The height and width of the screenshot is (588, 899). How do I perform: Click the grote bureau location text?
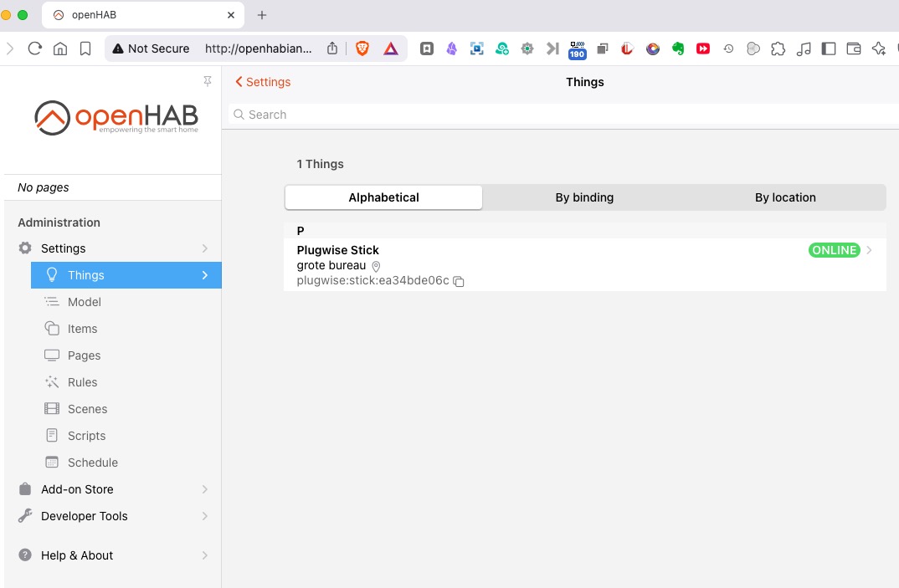(x=331, y=266)
